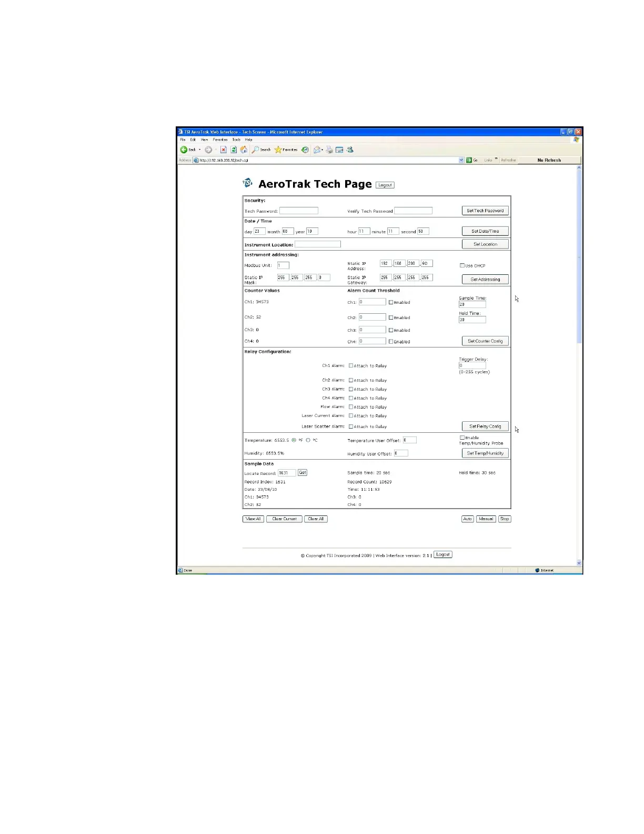
Task: Open the Mail icon dropdown arrow
Action: pyautogui.click(x=322, y=150)
